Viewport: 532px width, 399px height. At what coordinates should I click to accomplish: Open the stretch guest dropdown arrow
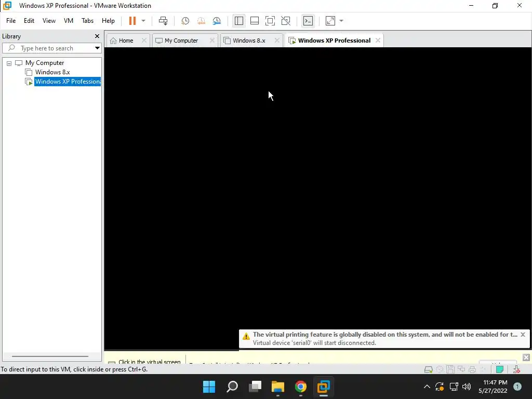click(x=341, y=21)
